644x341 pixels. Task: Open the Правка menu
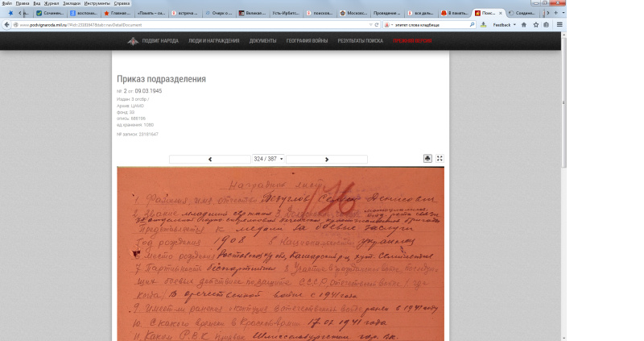(x=23, y=3)
